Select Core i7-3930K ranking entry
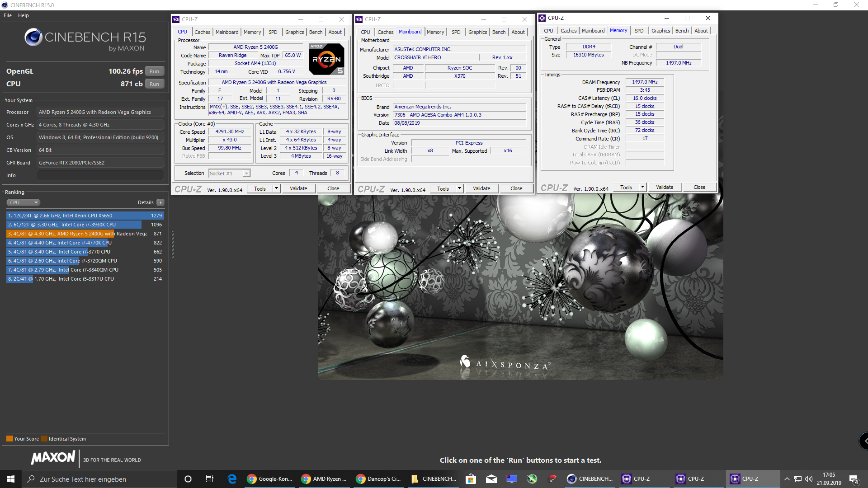Image resolution: width=868 pixels, height=488 pixels. point(85,225)
